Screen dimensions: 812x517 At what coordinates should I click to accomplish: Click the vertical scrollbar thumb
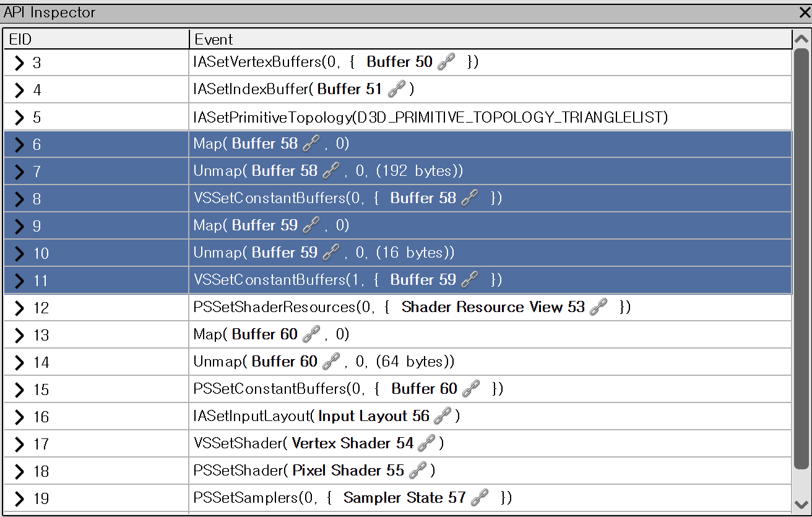tap(801, 259)
